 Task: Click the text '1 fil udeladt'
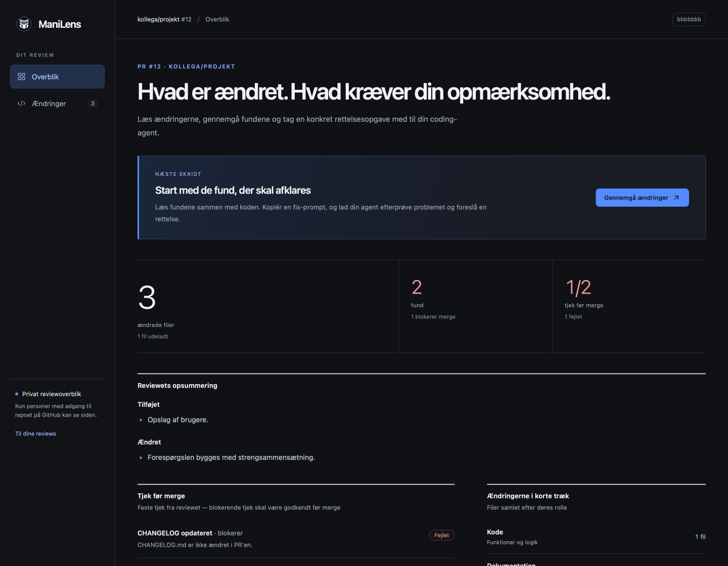pyautogui.click(x=153, y=337)
